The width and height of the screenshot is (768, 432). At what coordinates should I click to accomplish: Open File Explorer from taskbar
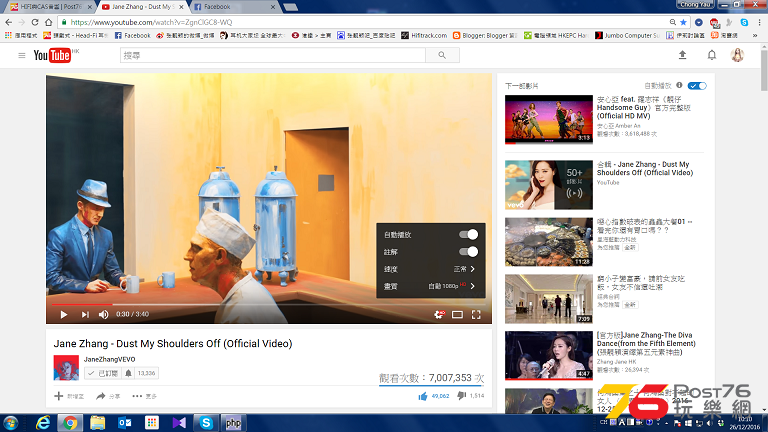click(97, 423)
